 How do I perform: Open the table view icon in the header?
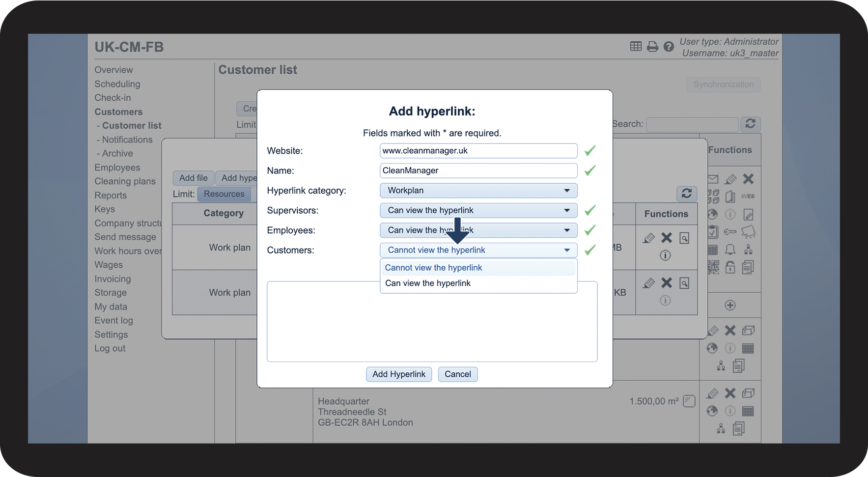636,47
